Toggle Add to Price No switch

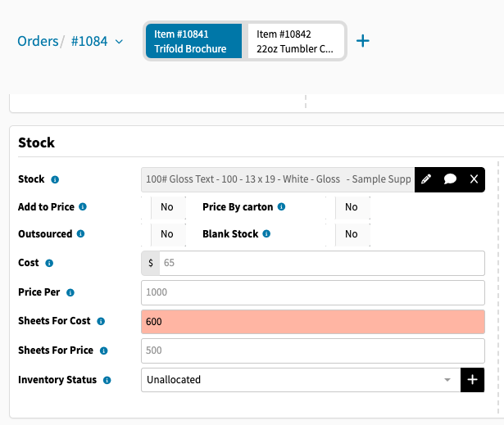164,207
